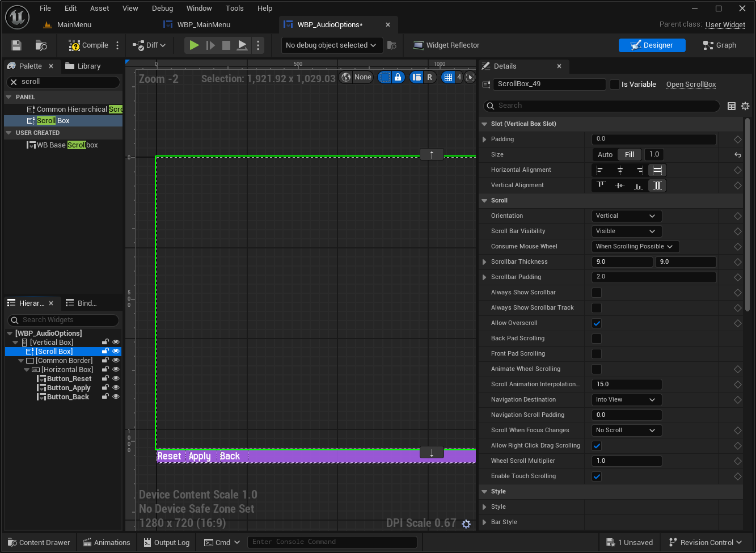Click the Open ScrollBox link
This screenshot has width=756, height=553.
(x=690, y=85)
